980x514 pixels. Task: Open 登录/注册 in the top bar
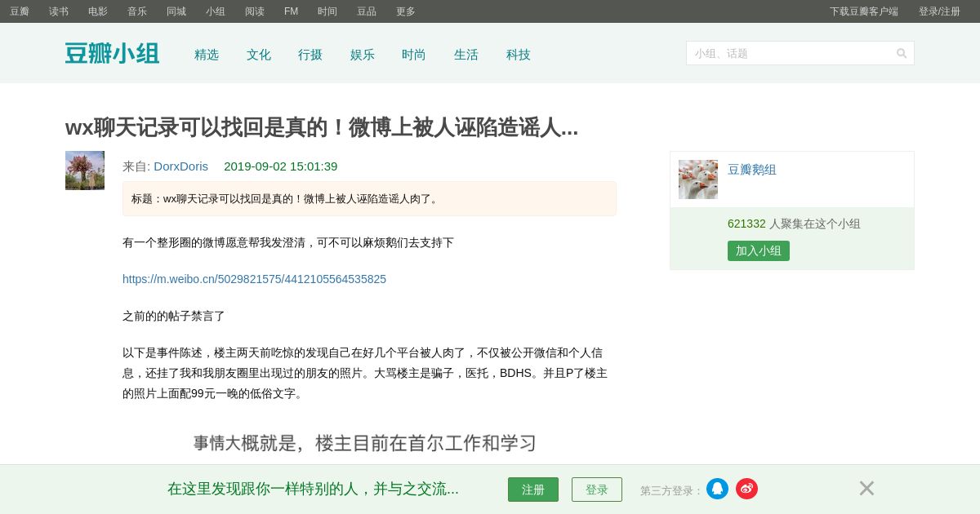[939, 11]
